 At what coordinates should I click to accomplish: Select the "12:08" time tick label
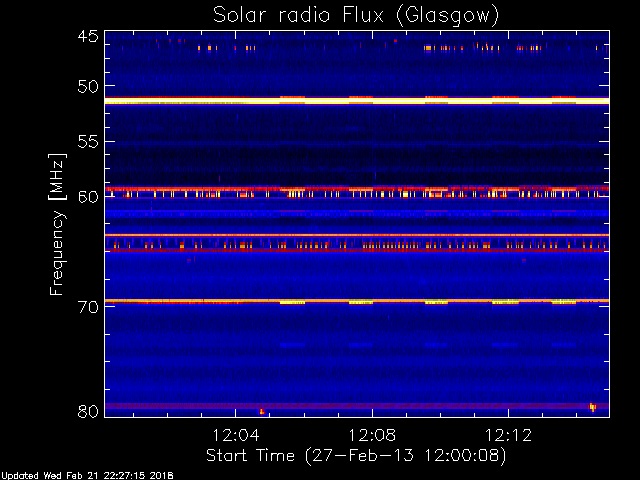(372, 435)
